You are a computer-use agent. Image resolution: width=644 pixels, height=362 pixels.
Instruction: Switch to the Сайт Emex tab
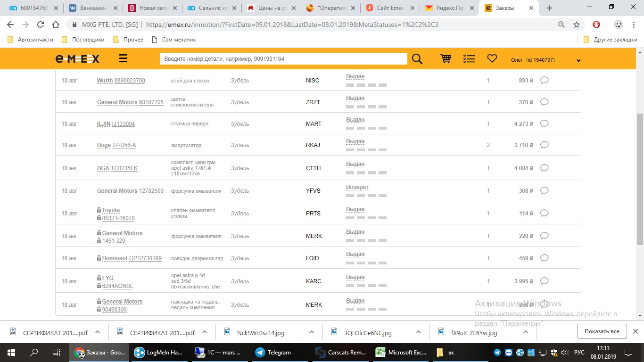coord(390,8)
